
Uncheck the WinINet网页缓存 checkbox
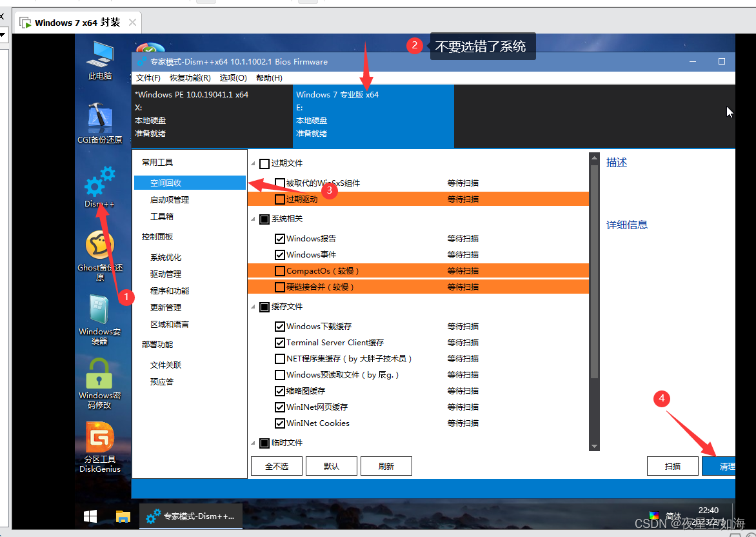280,407
